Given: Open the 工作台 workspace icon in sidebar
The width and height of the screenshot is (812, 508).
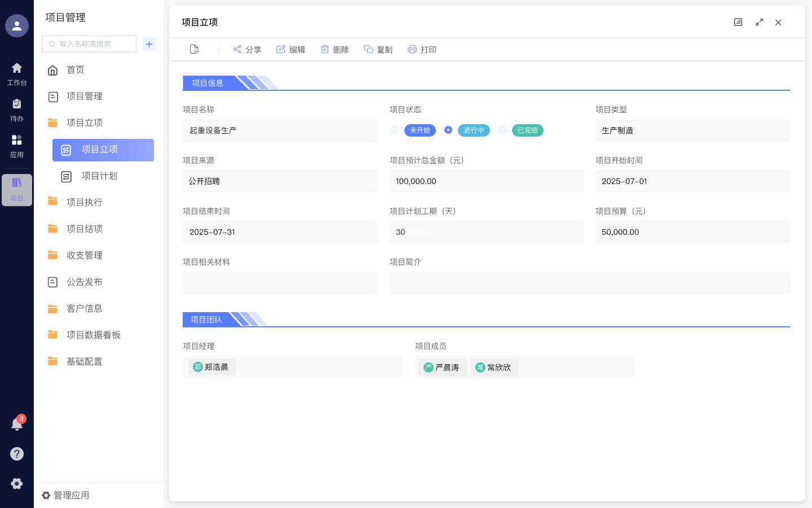Looking at the screenshot, I should click(17, 73).
